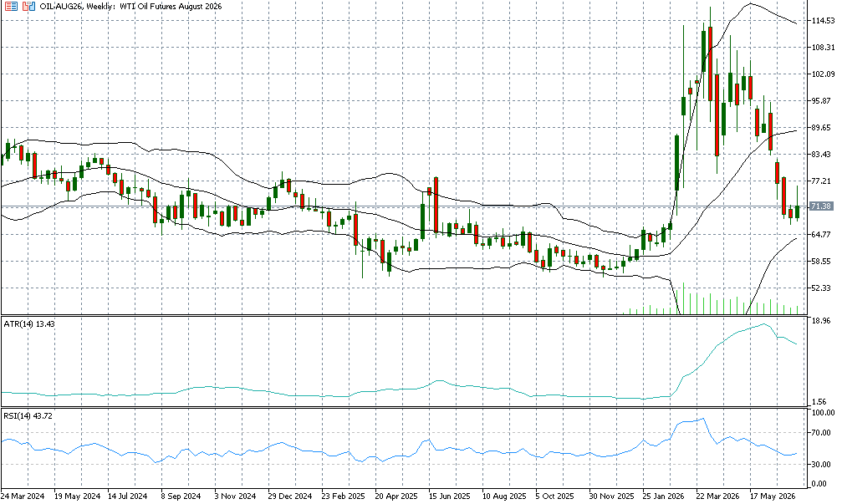Click the 24 Mar 2024 date label

[23, 496]
